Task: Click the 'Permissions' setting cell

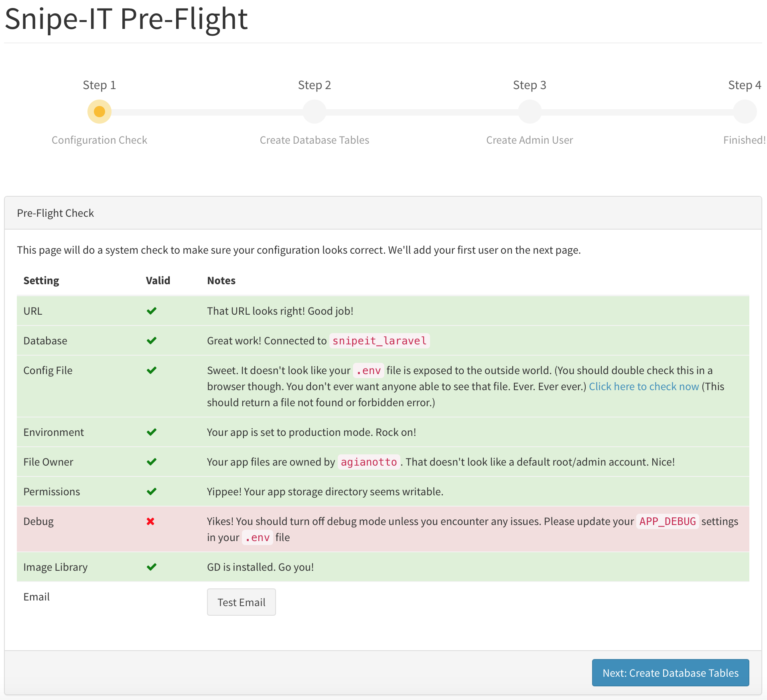Action: [52, 492]
